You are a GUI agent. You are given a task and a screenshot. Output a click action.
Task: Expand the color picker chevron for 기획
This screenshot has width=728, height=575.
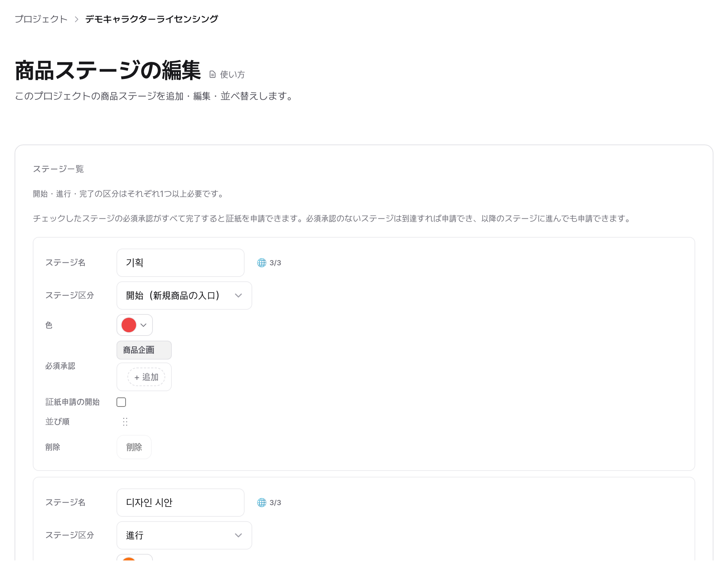pyautogui.click(x=143, y=325)
